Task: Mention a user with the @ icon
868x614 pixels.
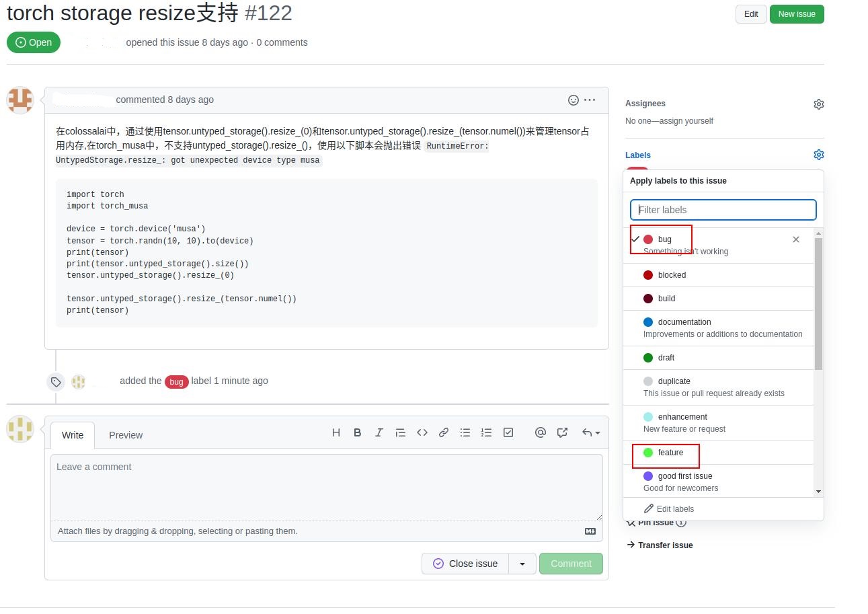Action: coord(540,432)
